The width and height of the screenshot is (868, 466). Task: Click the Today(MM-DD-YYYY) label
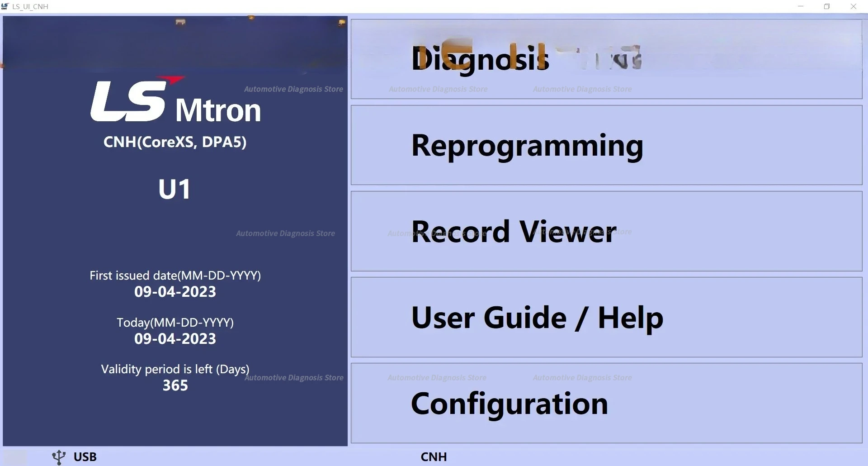(x=175, y=323)
